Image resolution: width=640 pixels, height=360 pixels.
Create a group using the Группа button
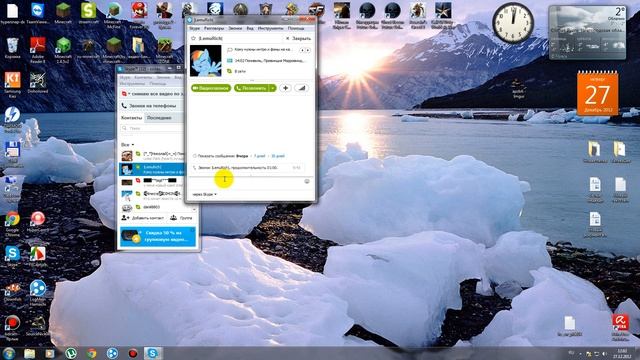point(181,218)
